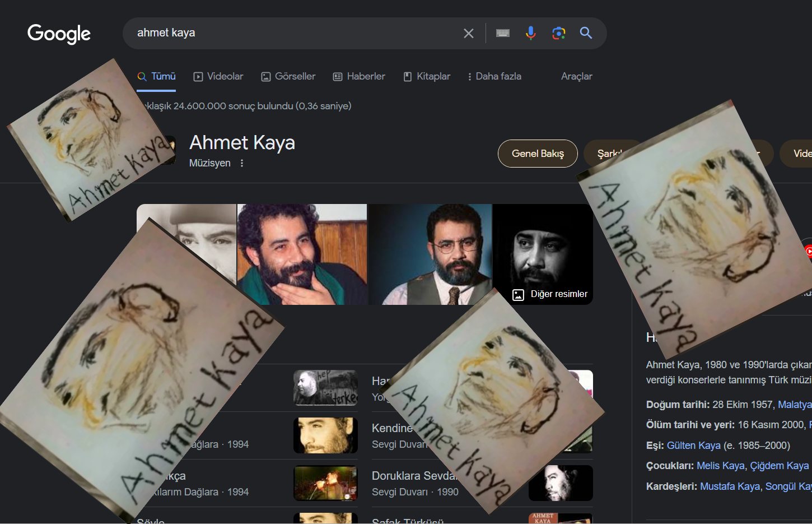812x524 pixels.
Task: Open the on-screen keyboard icon
Action: (x=503, y=33)
